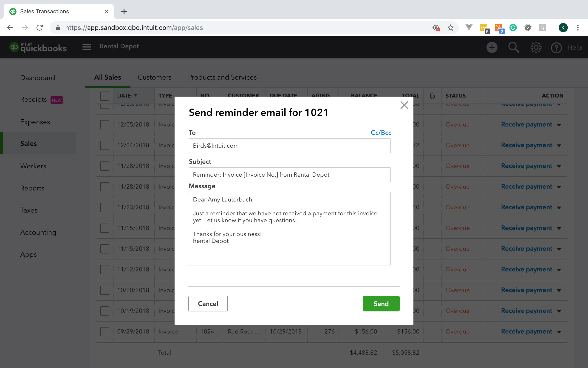This screenshot has height=368, width=588.
Task: Expand action dropdown for 10/20/2018 row
Action: pyautogui.click(x=559, y=290)
